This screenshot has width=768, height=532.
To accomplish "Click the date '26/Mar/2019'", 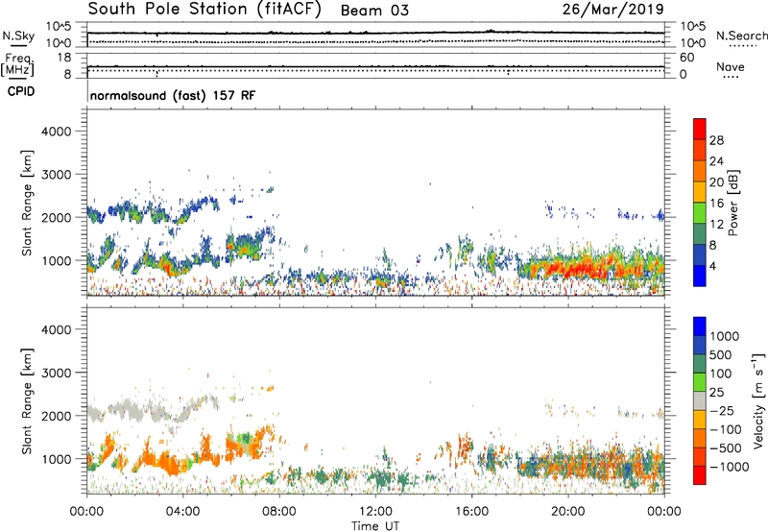I will point(612,10).
